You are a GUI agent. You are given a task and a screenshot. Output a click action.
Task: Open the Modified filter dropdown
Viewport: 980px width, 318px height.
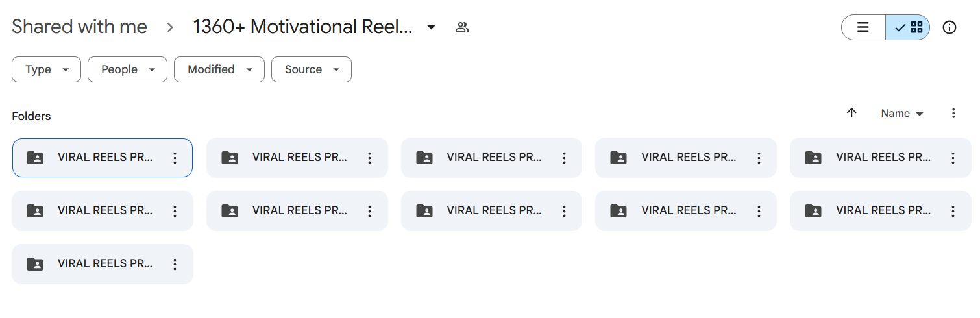[x=219, y=69]
